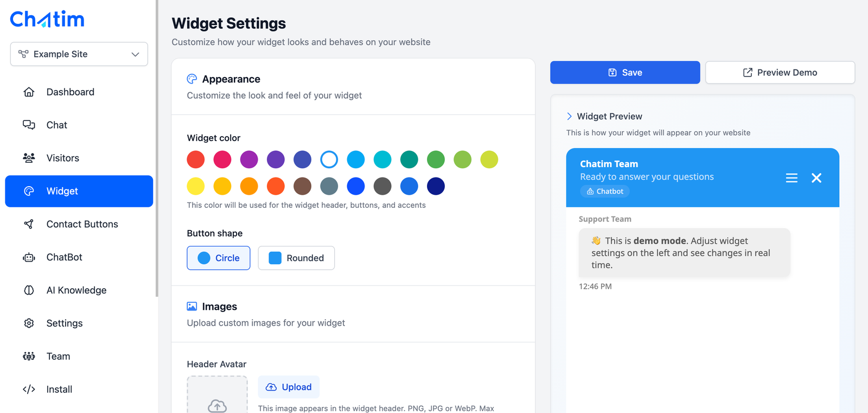Select the teal green widget color
Viewport: 868px width, 413px height.
pos(409,160)
